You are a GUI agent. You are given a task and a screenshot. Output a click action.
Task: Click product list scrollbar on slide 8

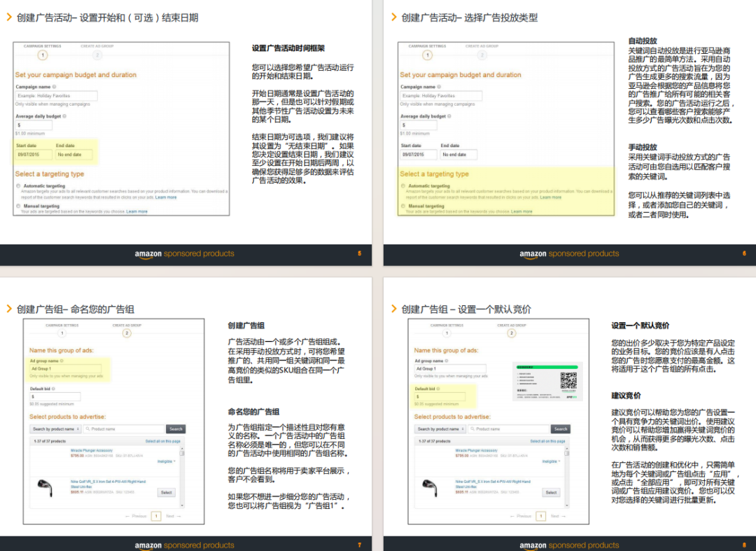point(566,477)
